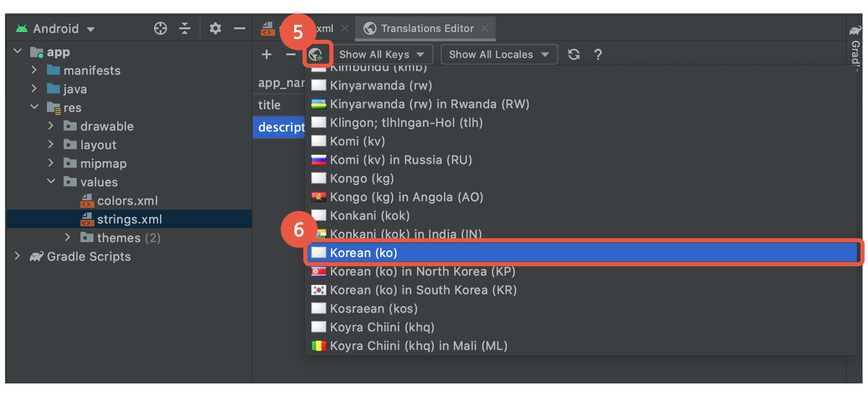Viewport: 868px width, 396px height.
Task: Click the Gradle Scripts elephant icon
Action: 36,256
